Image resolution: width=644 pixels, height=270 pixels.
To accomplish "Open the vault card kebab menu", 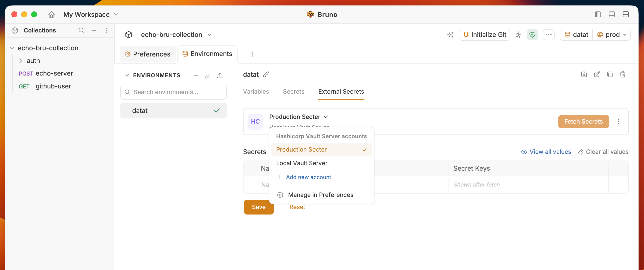I will (x=619, y=122).
